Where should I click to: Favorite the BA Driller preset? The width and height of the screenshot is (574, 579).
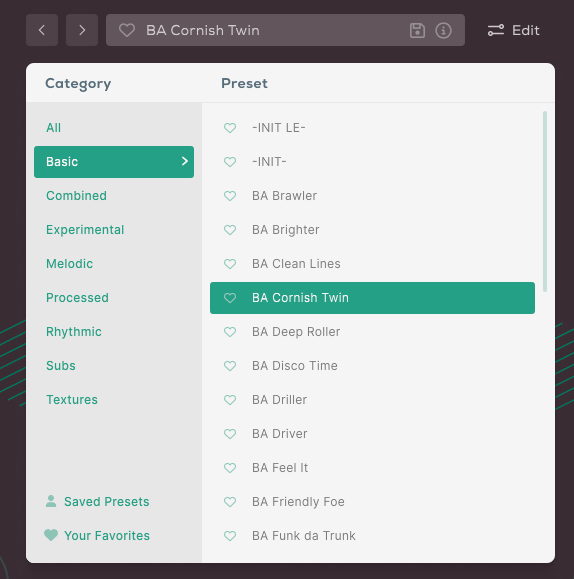pyautogui.click(x=230, y=400)
